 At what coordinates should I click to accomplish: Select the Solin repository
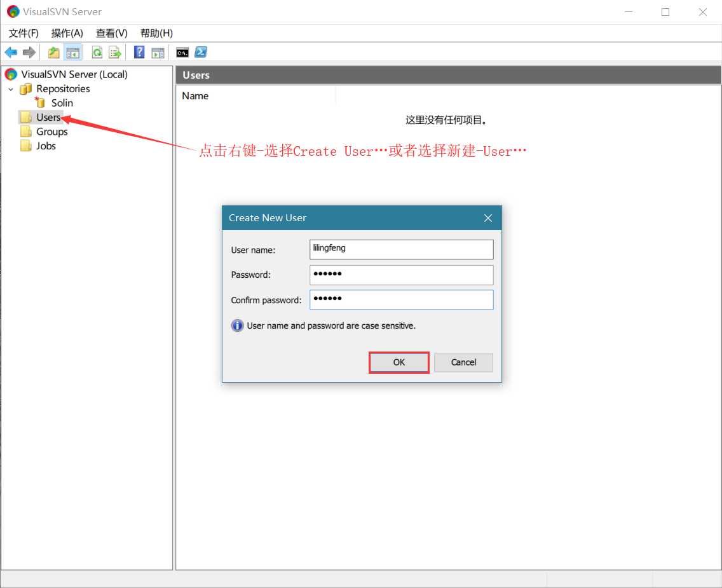coord(62,103)
